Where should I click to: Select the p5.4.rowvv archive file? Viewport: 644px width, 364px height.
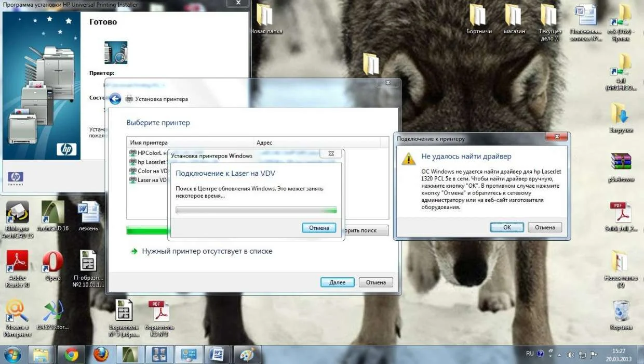coord(620,168)
